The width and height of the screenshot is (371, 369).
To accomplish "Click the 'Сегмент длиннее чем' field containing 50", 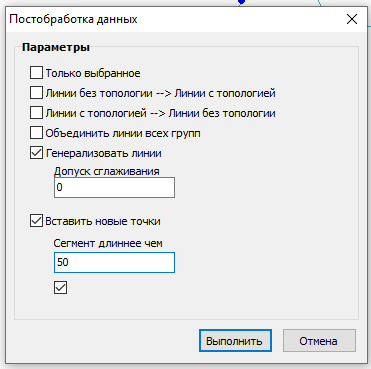I will (114, 262).
